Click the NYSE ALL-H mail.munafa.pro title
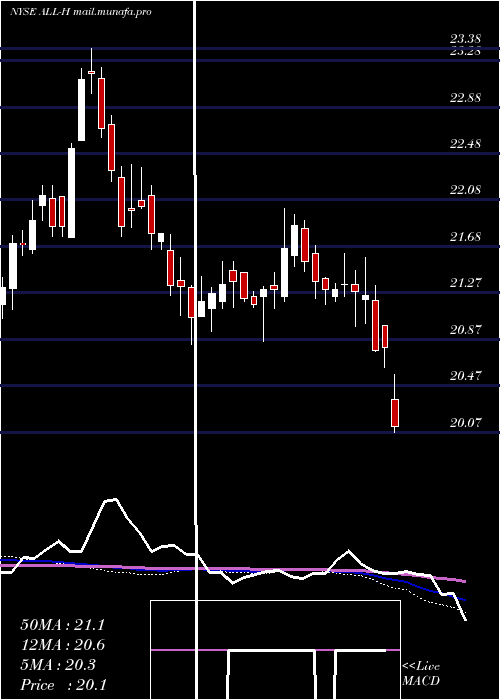This screenshot has height=700, width=500. (x=80, y=12)
